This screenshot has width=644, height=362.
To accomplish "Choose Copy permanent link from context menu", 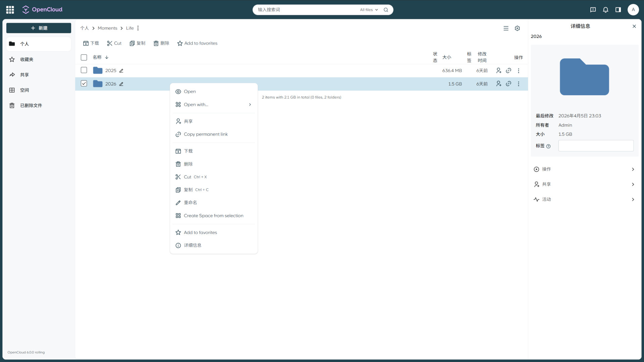I will [x=206, y=134].
